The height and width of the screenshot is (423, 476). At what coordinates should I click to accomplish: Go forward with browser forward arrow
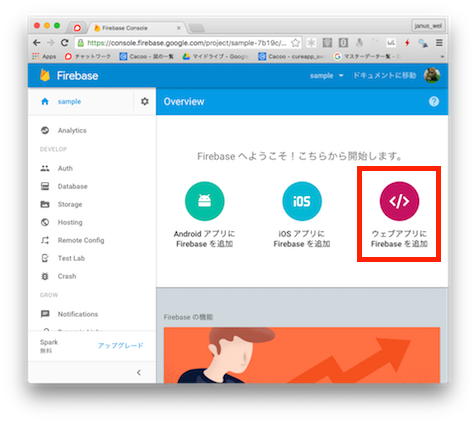tap(50, 43)
